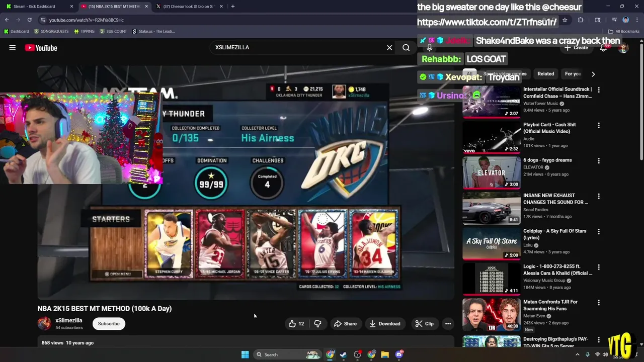Open Stake.us bookmark
This screenshot has height=362, width=644.
(153, 31)
